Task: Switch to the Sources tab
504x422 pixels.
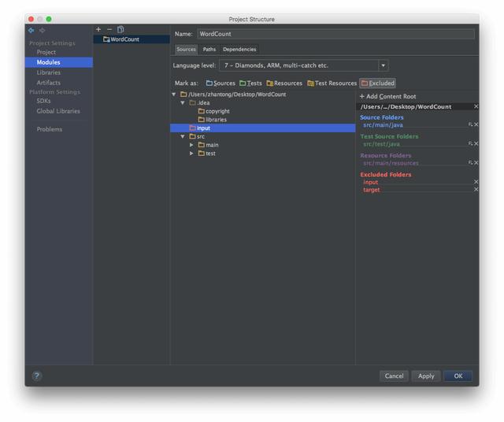Action: point(186,49)
